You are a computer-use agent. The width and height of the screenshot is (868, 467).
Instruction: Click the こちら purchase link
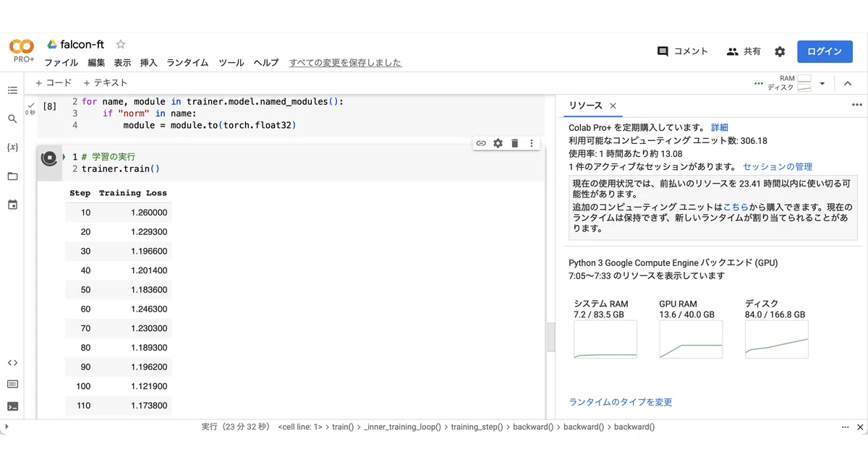[x=736, y=207]
